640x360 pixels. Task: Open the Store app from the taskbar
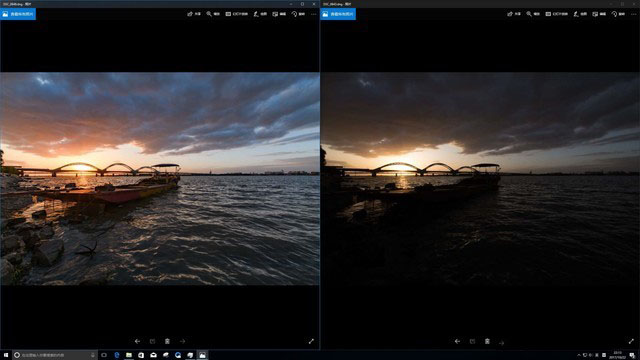(141, 355)
